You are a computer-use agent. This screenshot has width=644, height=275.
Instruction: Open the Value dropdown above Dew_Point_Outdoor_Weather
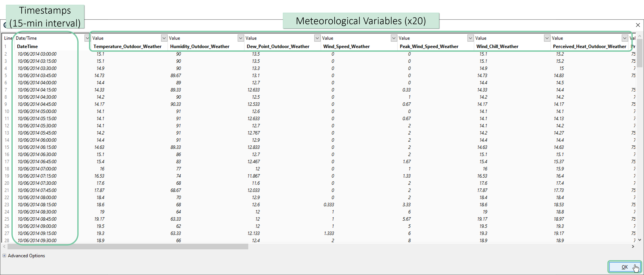pos(317,38)
